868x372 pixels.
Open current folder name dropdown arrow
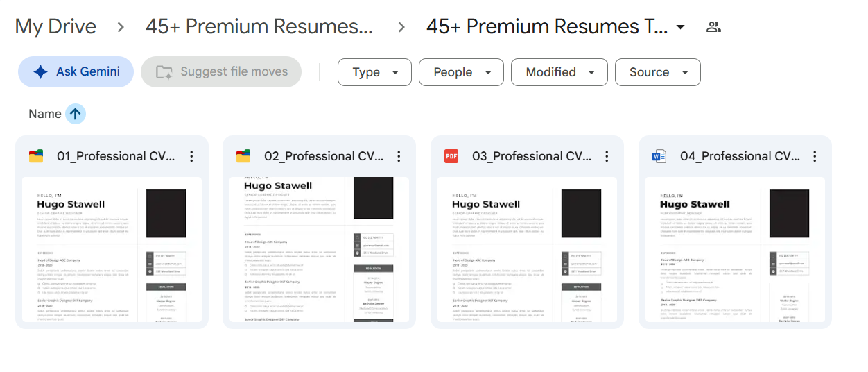click(x=680, y=27)
